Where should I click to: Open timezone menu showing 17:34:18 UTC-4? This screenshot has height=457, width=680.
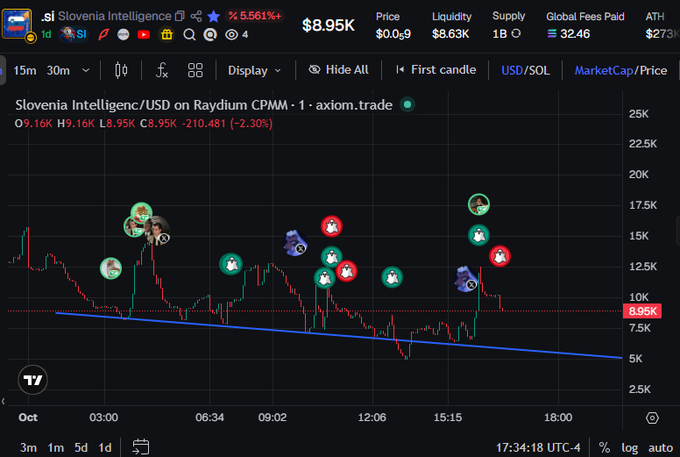538,447
